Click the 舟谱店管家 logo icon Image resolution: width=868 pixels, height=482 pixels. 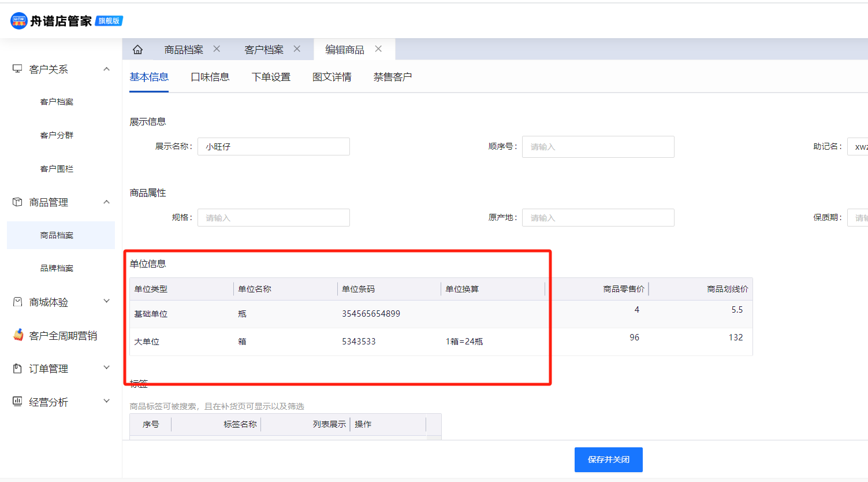(18, 21)
